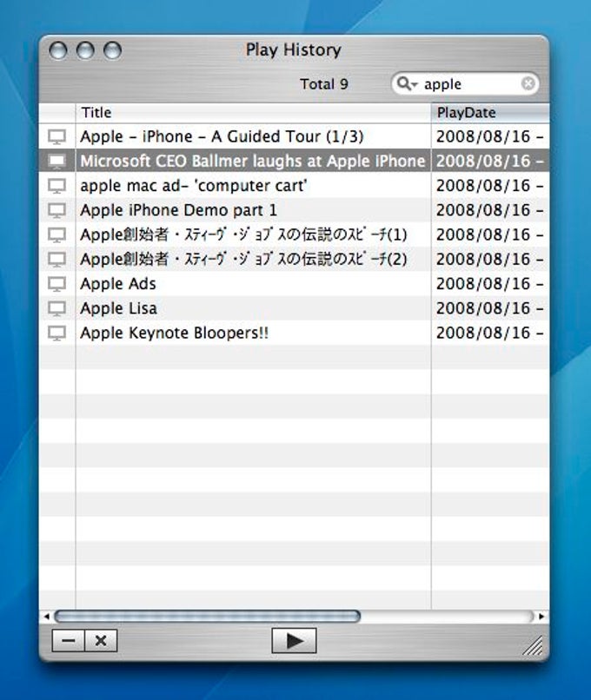Select "apple mac ad- 'computer cart'" row
The image size is (591, 700).
(194, 186)
